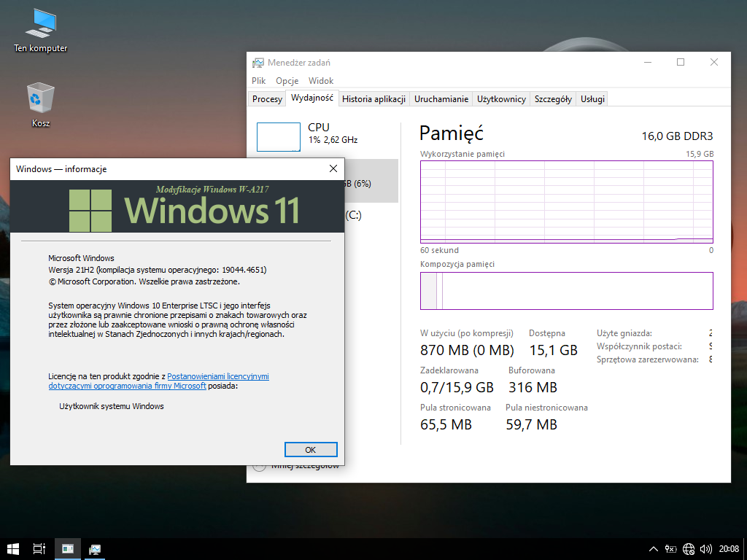
Task: Open the Ten komputer desktop icon
Action: [x=40, y=29]
